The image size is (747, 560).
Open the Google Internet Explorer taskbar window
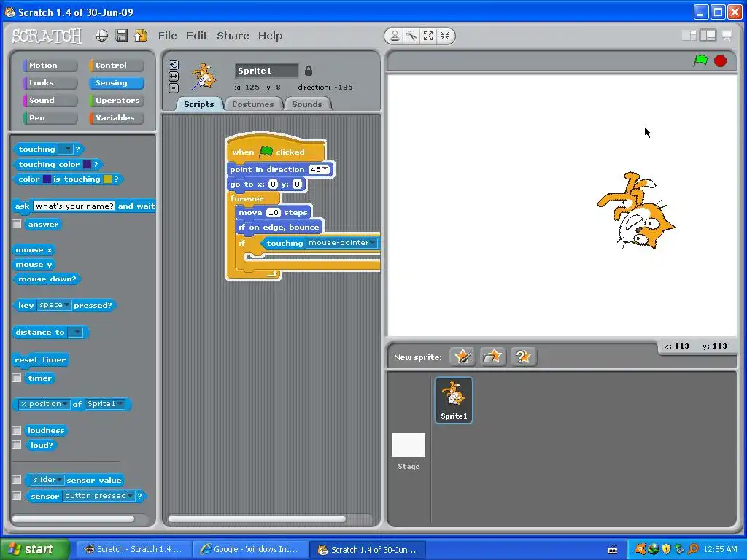pyautogui.click(x=251, y=550)
